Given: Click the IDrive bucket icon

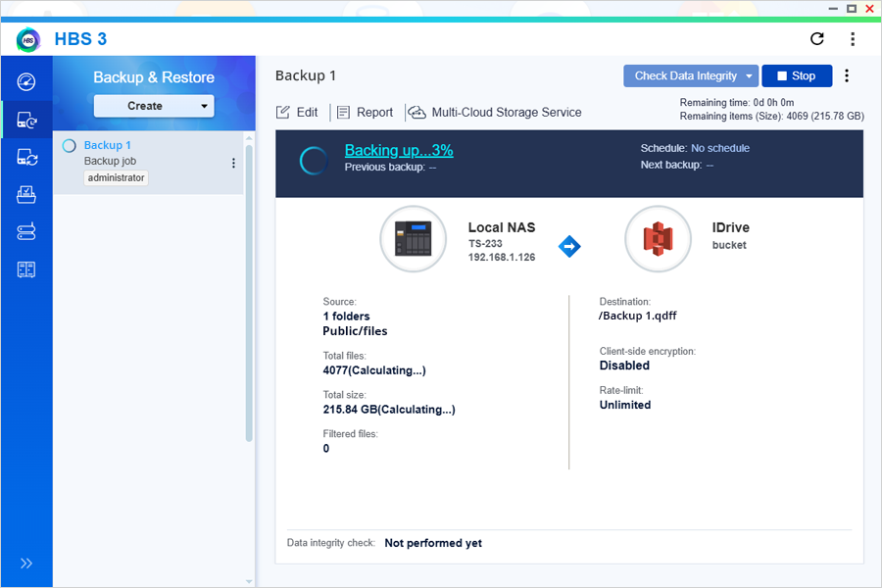Looking at the screenshot, I should point(659,238).
